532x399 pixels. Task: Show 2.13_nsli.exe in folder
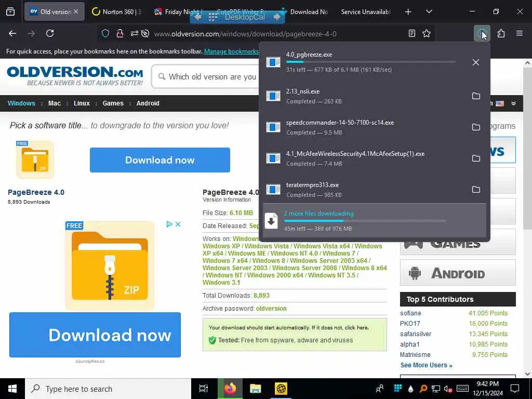[x=476, y=96]
